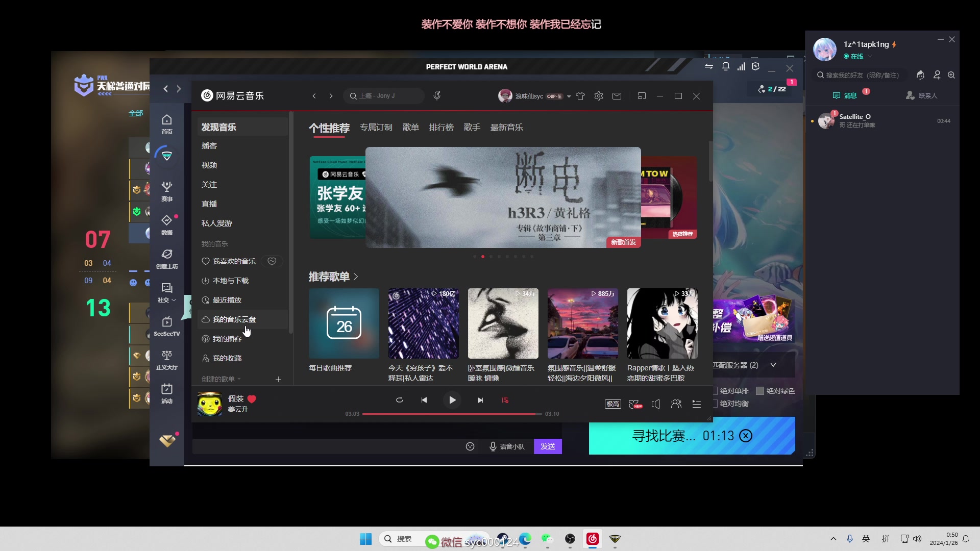Viewport: 980px width, 551px height.
Task: Play the previous track
Action: pyautogui.click(x=424, y=400)
